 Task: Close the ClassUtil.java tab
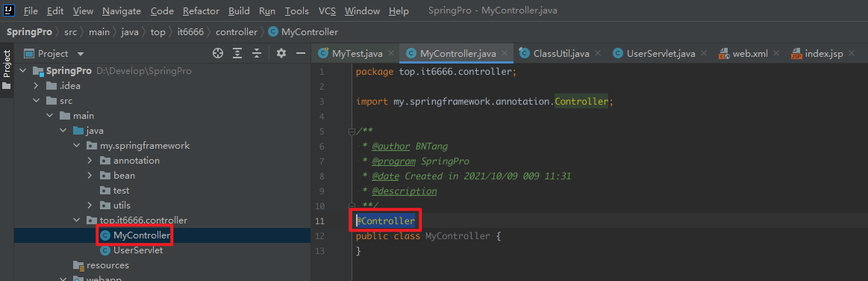pyautogui.click(x=597, y=54)
